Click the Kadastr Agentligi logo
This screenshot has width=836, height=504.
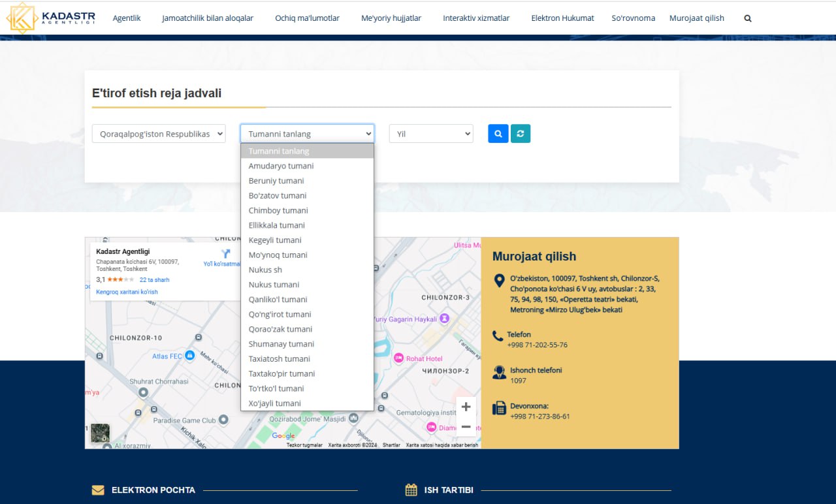click(x=51, y=18)
